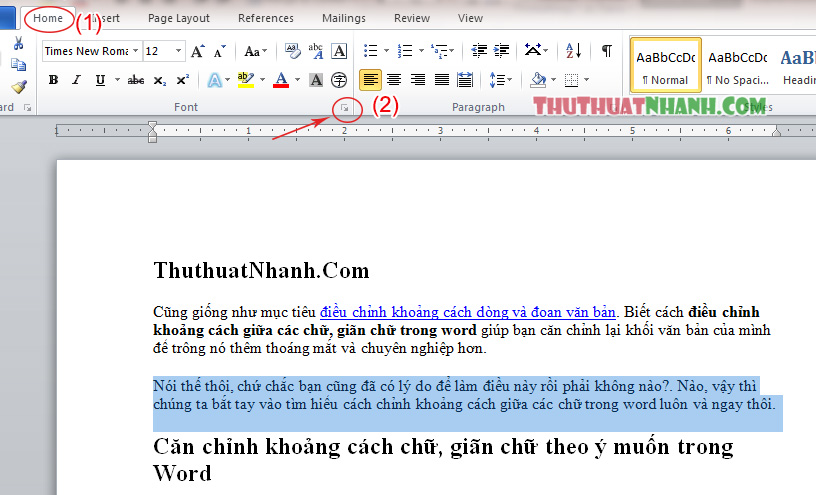Click the Copy icon in Clipboard
This screenshot has height=495, width=816.
[x=19, y=65]
